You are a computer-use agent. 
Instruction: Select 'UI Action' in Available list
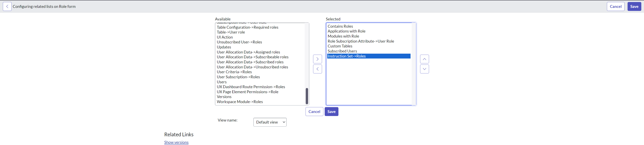point(225,37)
